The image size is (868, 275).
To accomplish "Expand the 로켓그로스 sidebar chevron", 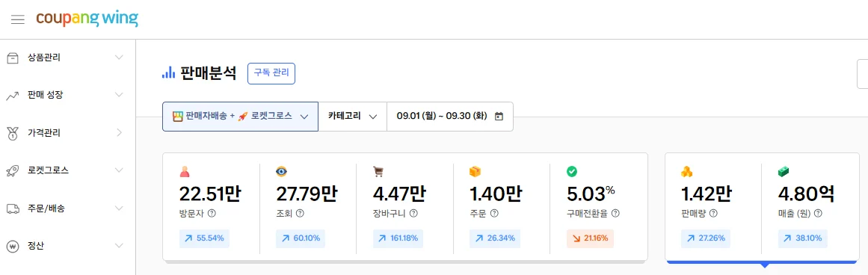I will (118, 170).
